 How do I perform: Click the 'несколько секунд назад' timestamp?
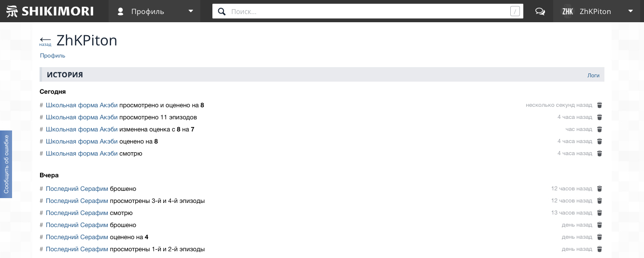point(559,105)
